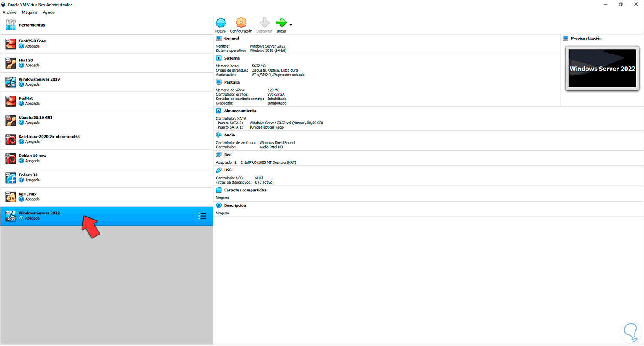Click the Windows Server 2022 preview thumbnail
The image size is (644, 346).
tap(602, 69)
